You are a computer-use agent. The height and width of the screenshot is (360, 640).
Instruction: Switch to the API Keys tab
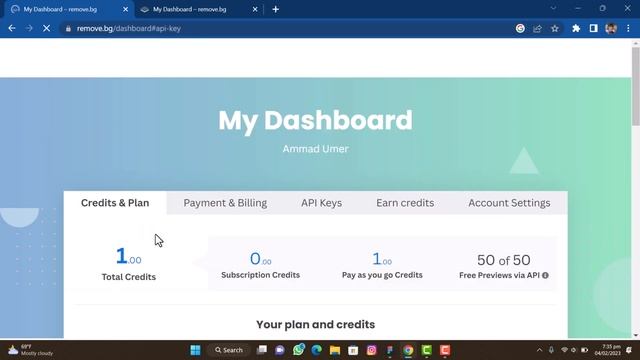pyautogui.click(x=322, y=203)
